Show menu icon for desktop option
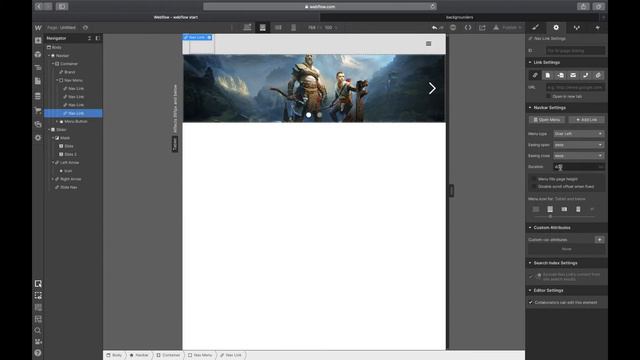The image size is (640, 360). click(x=536, y=209)
